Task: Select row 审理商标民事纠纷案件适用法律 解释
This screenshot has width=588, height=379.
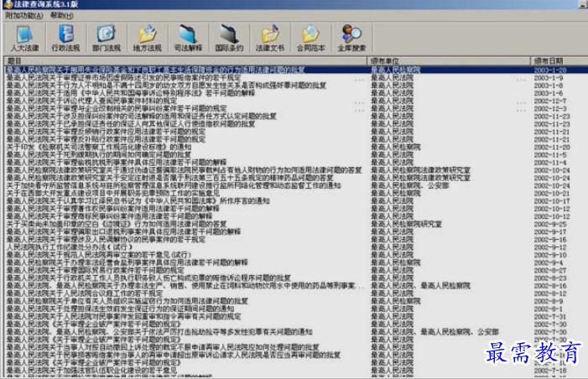Action: (295, 216)
